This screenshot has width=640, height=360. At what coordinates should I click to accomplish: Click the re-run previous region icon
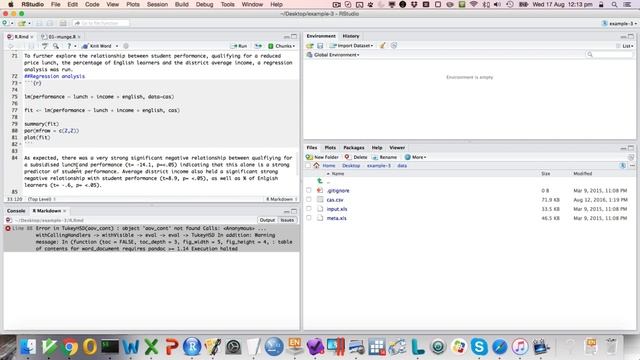pyautogui.click(x=258, y=46)
